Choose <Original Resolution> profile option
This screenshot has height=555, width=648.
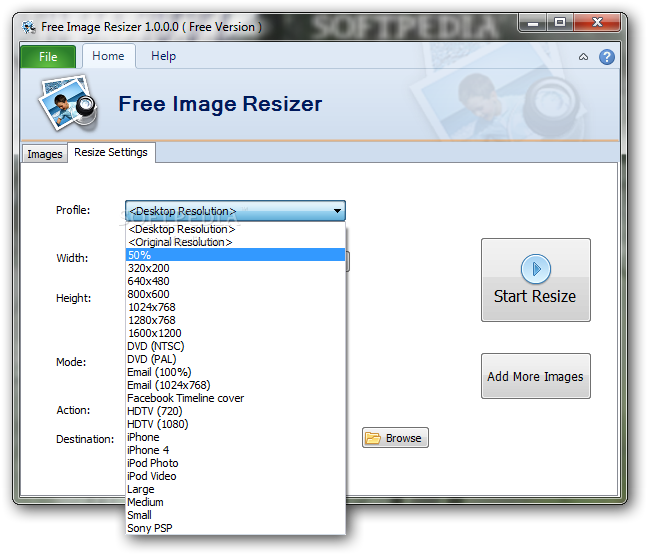tap(235, 242)
